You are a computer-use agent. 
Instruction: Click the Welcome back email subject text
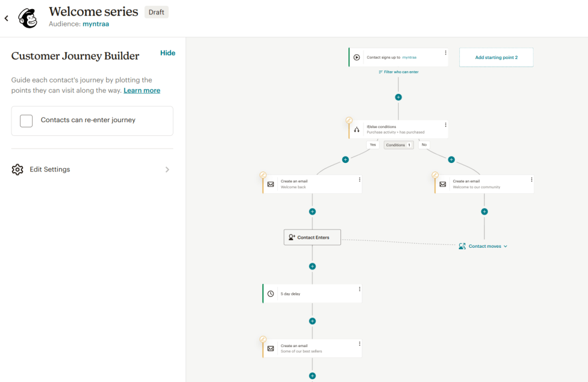pyautogui.click(x=293, y=187)
